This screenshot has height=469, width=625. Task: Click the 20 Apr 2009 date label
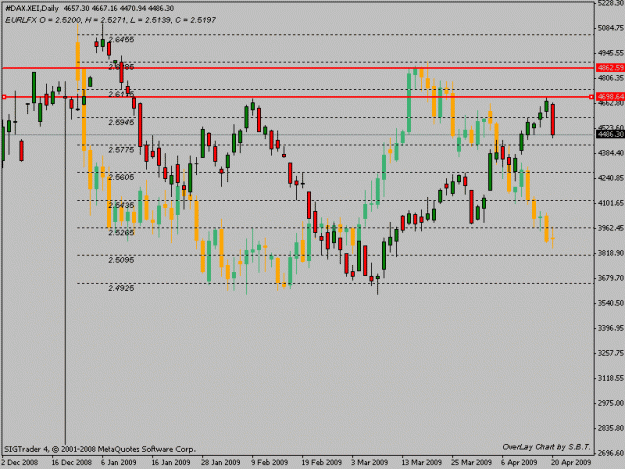[x=571, y=463]
